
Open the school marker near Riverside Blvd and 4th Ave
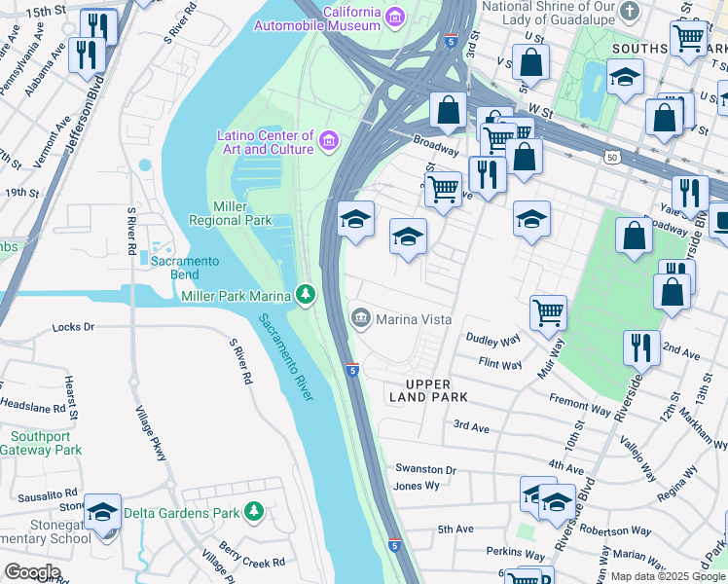click(x=557, y=504)
